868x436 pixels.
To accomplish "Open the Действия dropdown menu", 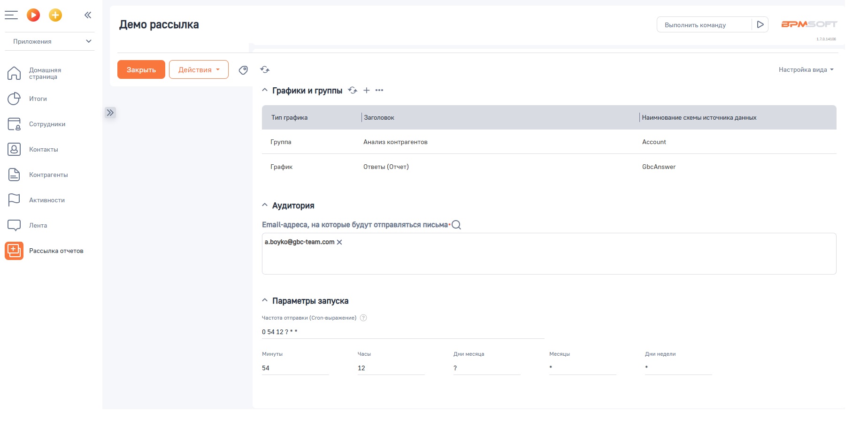I will 199,69.
